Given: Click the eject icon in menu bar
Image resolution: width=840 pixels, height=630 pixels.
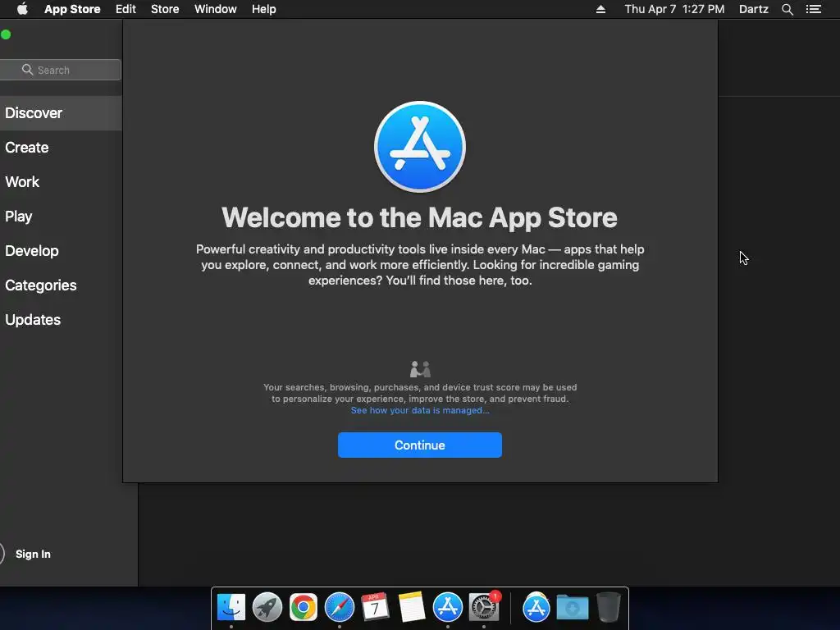Looking at the screenshot, I should [600, 9].
